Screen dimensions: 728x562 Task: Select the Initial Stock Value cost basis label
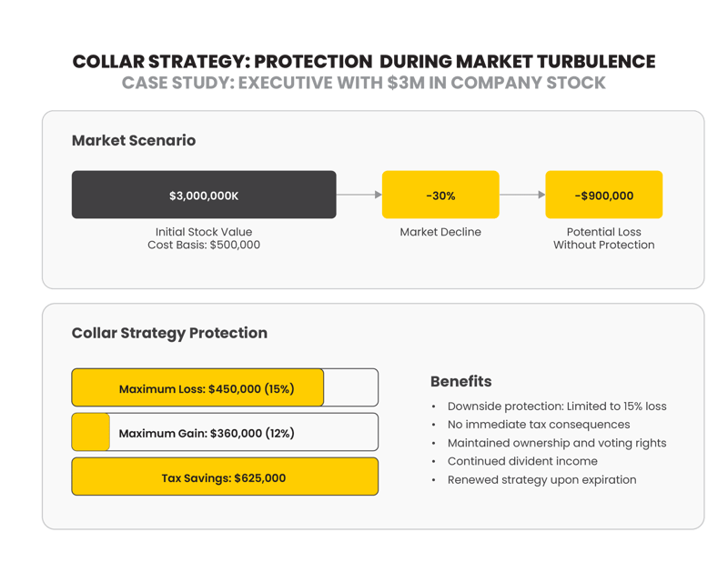coord(204,238)
